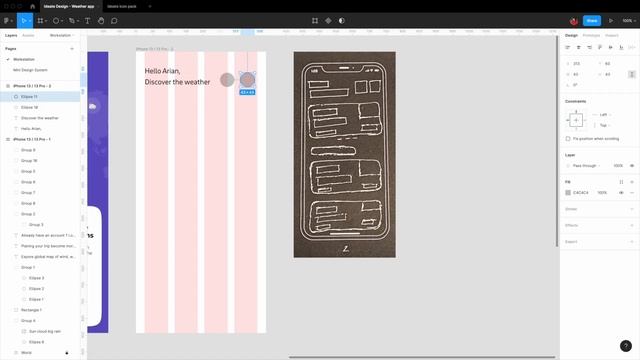Click the Align left icon

click(567, 47)
